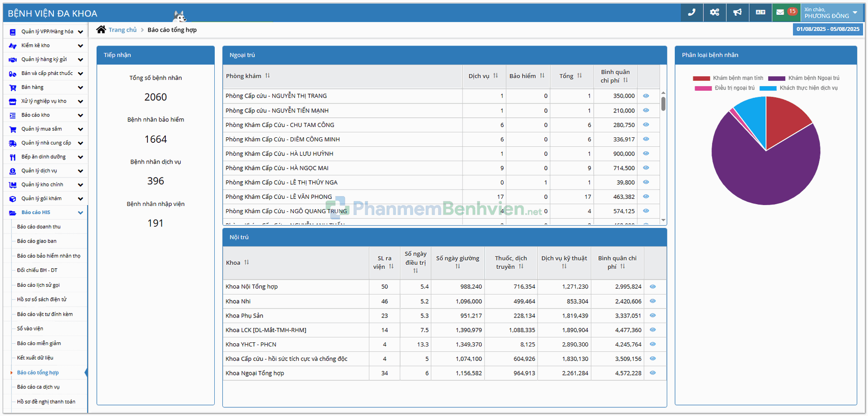
Task: Click the outpatient table scrollbar up arrow
Action: click(x=663, y=93)
